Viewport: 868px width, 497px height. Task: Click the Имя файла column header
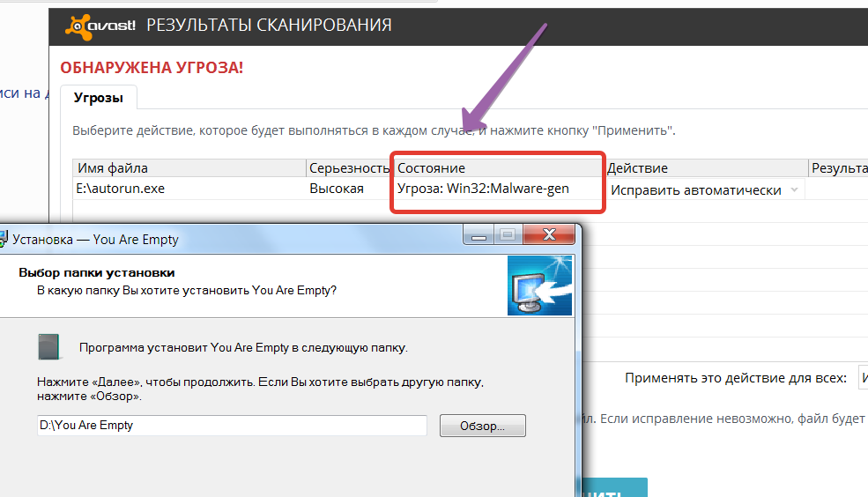pyautogui.click(x=189, y=168)
